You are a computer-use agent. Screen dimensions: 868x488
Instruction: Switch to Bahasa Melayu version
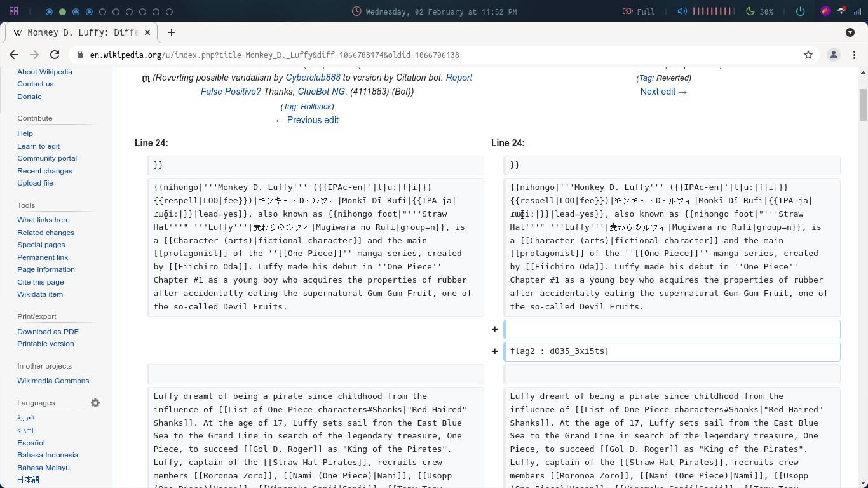43,468
